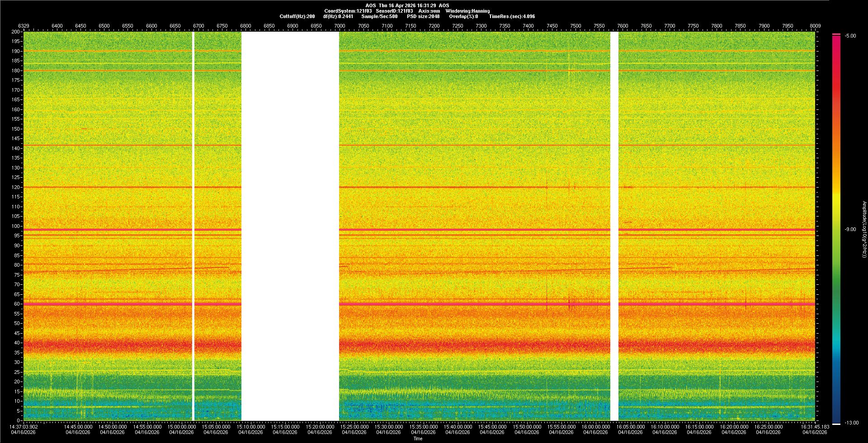Click the Overlap(%):0 parameter text
The height and width of the screenshot is (443, 868).
coord(463,16)
